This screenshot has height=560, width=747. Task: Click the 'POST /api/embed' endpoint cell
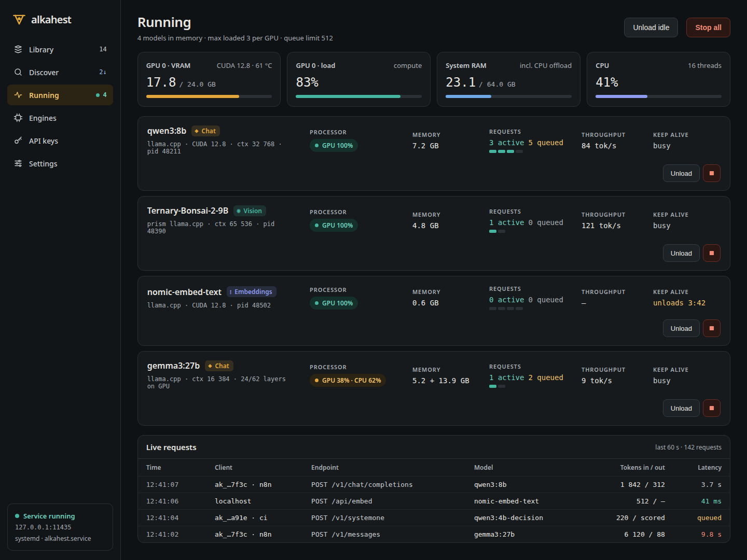click(x=341, y=501)
